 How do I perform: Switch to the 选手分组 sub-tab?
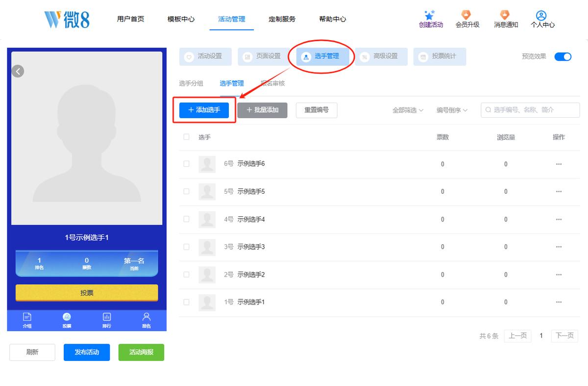tap(191, 83)
